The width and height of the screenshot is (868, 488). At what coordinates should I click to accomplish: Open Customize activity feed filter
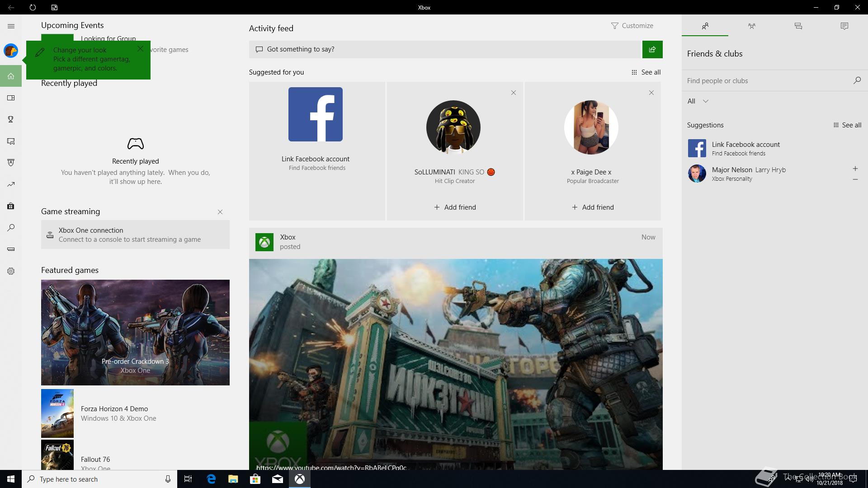[632, 26]
